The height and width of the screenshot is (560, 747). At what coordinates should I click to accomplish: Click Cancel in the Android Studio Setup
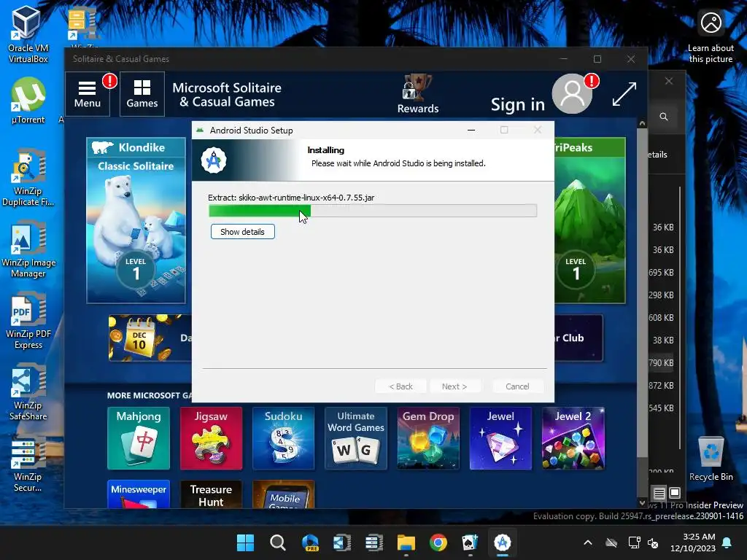(x=517, y=386)
